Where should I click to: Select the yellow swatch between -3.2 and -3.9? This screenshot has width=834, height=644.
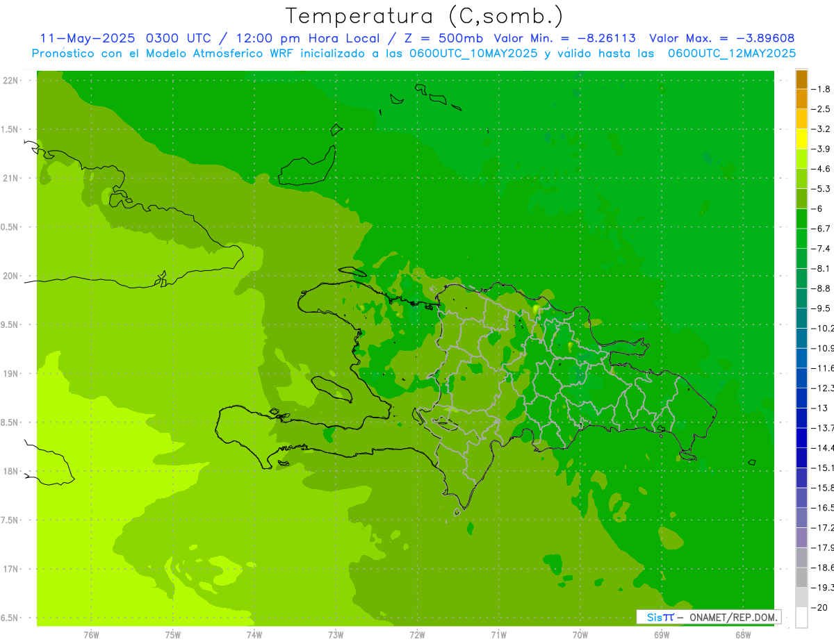[x=801, y=139]
